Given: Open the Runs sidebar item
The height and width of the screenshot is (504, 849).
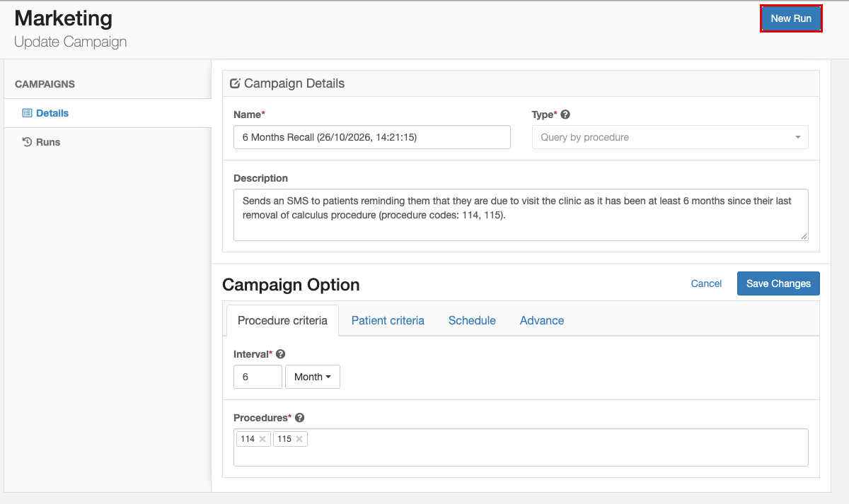Looking at the screenshot, I should click(108, 142).
